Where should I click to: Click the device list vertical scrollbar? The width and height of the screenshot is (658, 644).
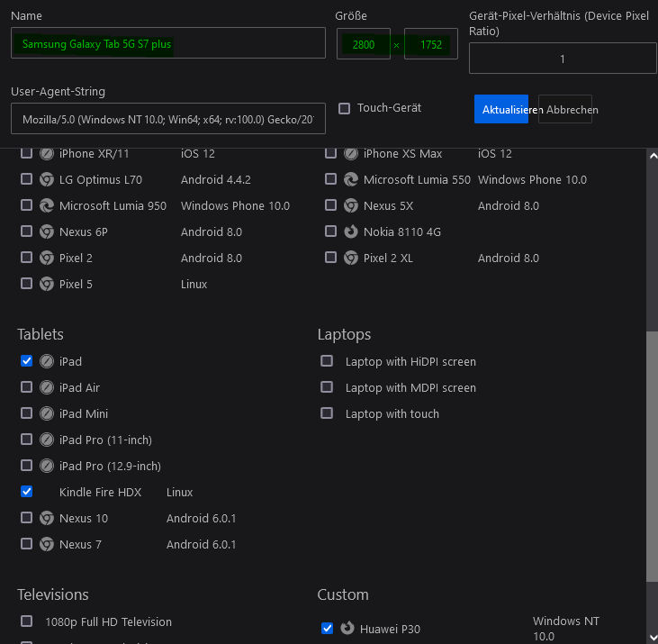(652, 450)
